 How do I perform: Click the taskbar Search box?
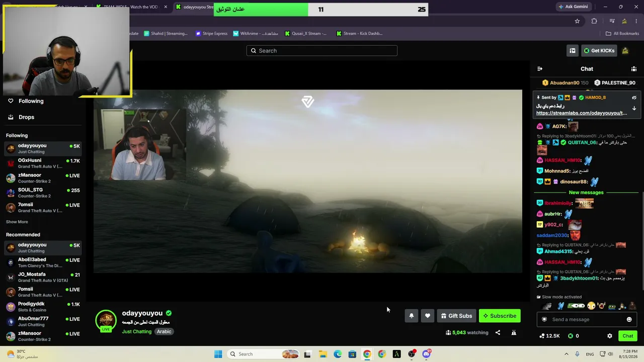tap(263, 354)
